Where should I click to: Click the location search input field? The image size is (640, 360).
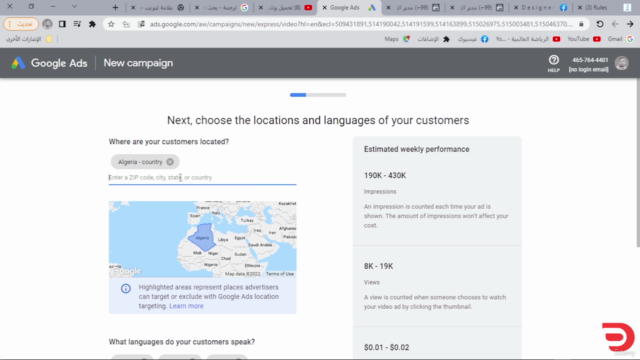(202, 178)
